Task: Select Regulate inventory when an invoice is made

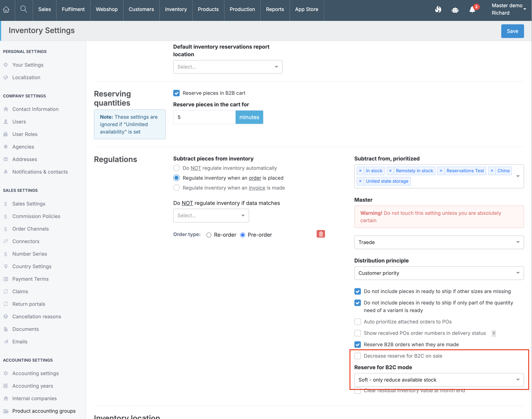Action: pos(176,188)
